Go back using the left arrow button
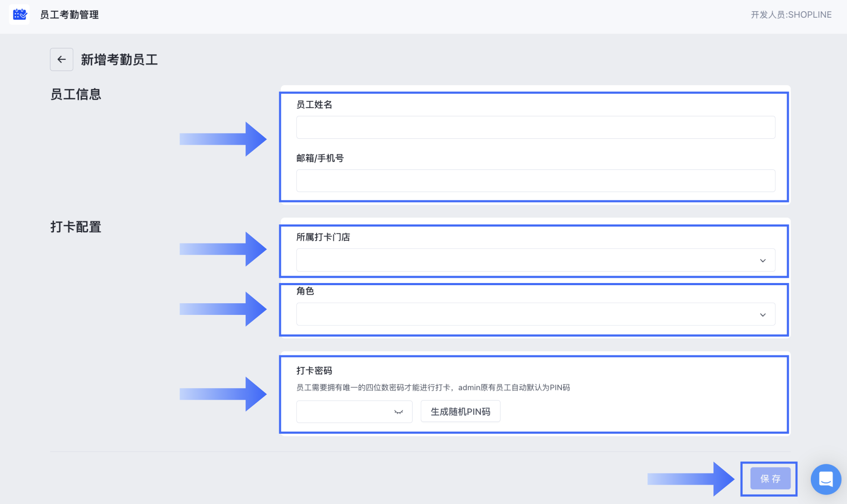The image size is (847, 504). pyautogui.click(x=62, y=59)
